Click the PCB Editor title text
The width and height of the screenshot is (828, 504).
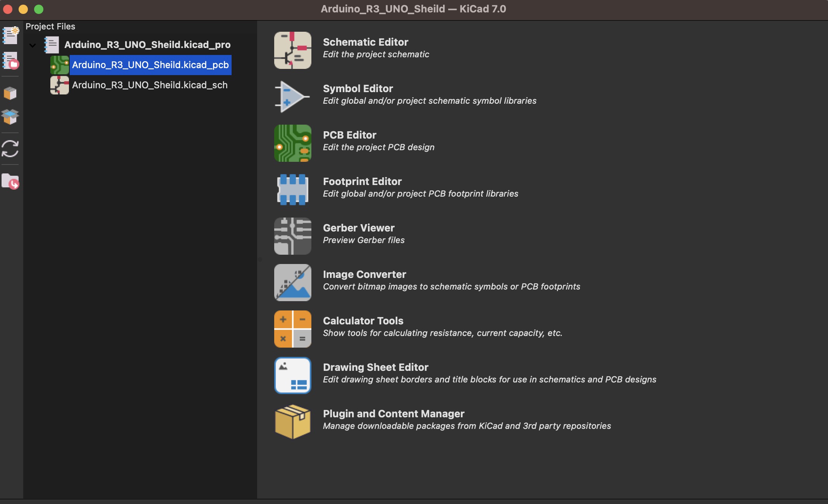[x=350, y=135]
